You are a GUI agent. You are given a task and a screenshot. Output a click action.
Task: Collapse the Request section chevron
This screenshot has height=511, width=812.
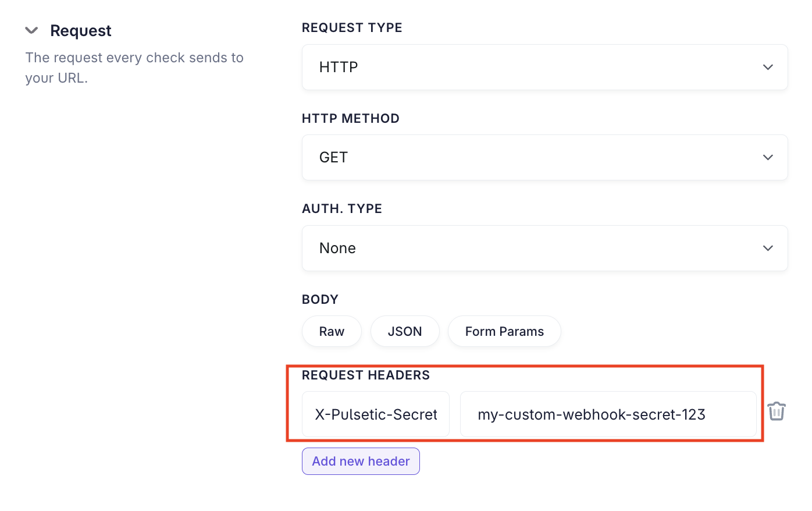click(31, 30)
